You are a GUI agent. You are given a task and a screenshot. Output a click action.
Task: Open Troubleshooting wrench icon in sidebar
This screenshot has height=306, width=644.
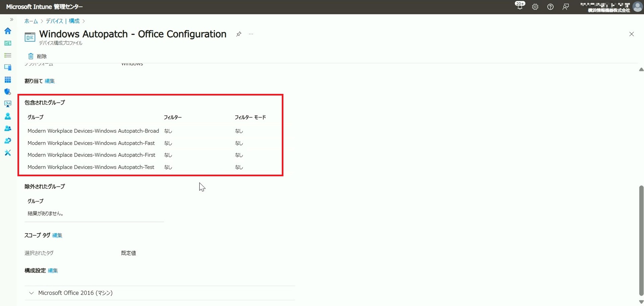point(8,153)
